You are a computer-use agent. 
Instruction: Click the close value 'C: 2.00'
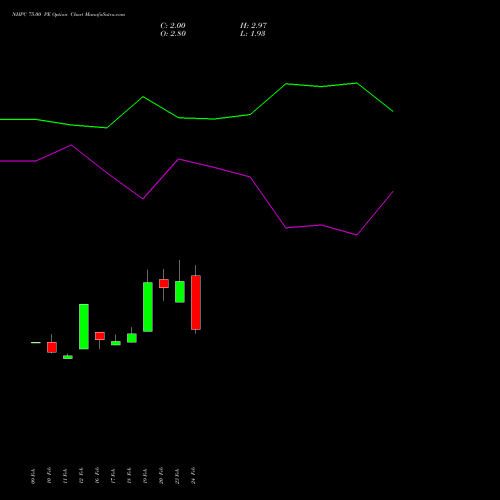(173, 26)
